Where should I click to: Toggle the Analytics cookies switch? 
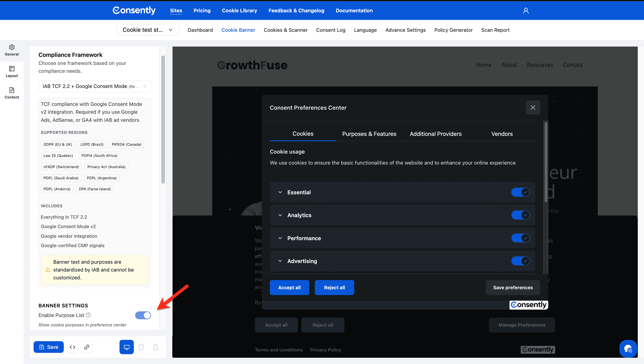[x=520, y=215]
